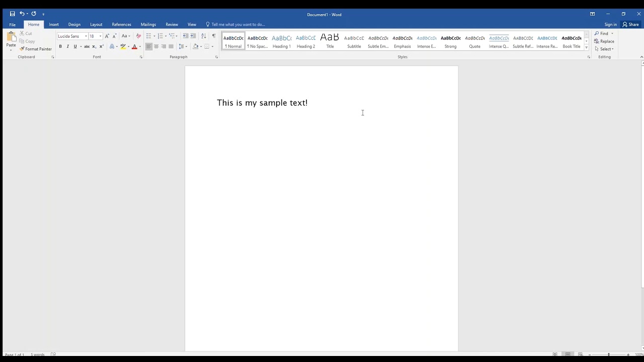The width and height of the screenshot is (644, 362).
Task: Click the Paste clipboard icon
Action: [11, 37]
